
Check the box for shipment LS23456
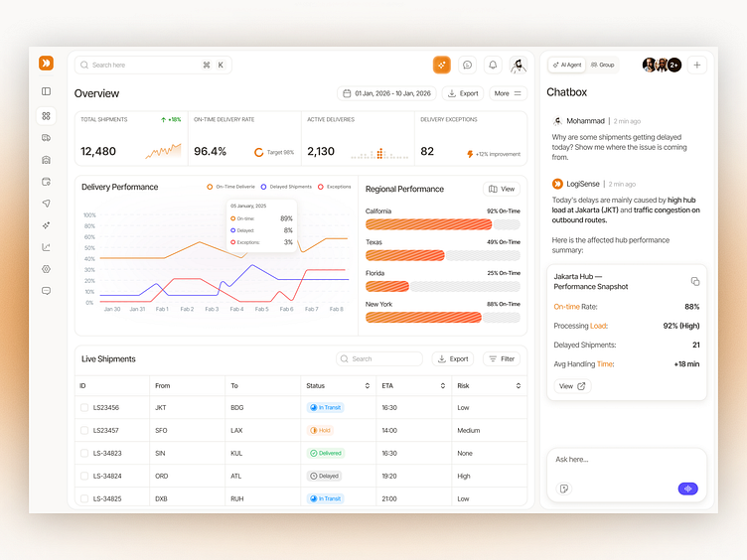84,408
